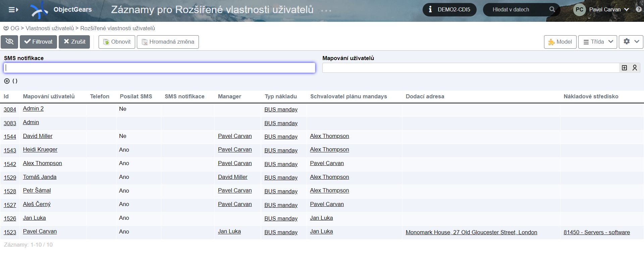Open the help question mark icon

639,9
